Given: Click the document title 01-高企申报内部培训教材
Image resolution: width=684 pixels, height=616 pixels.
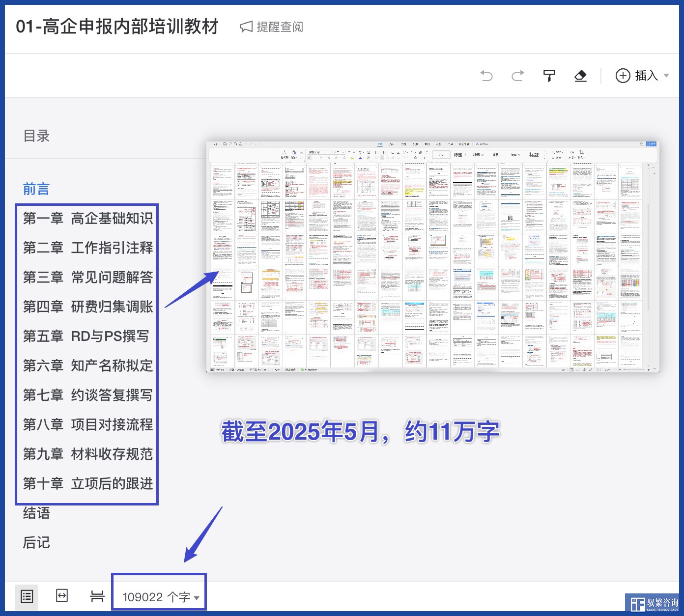Looking at the screenshot, I should tap(117, 27).
